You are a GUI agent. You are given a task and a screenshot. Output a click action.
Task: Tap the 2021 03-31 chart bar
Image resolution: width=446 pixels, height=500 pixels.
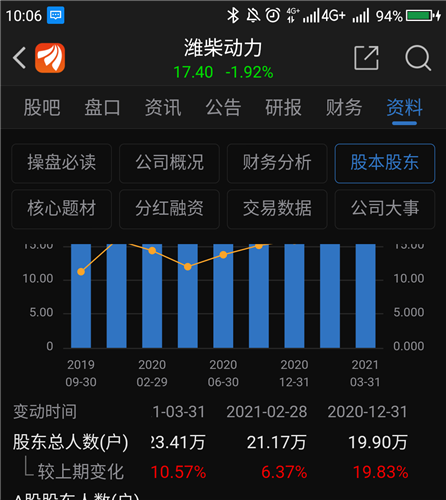(365, 296)
